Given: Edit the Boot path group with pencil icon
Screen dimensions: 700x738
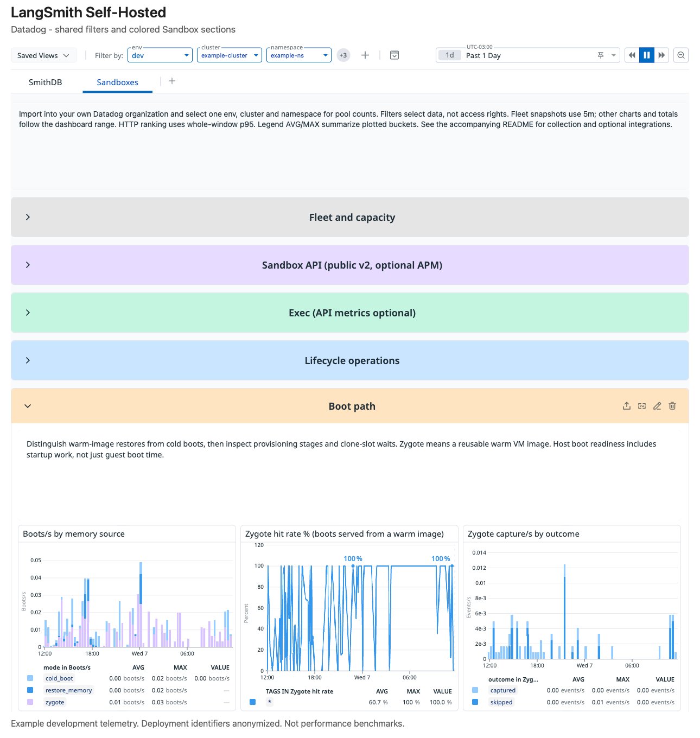Looking at the screenshot, I should pos(657,406).
